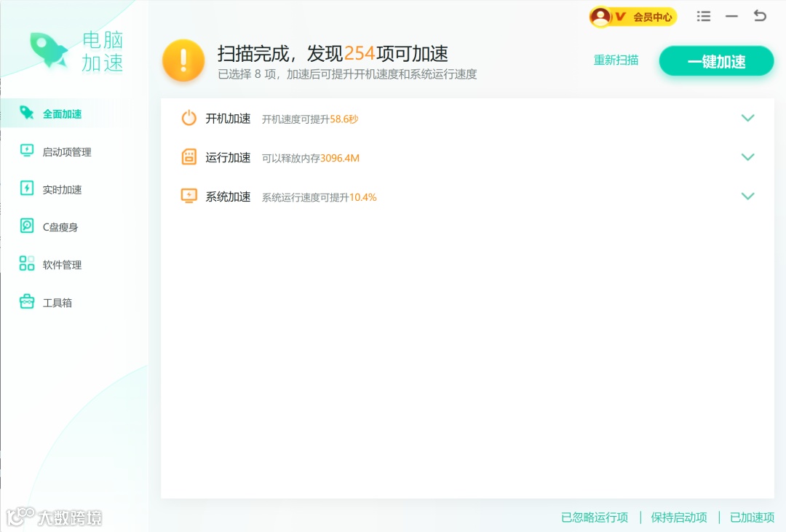Click the 软件管理 grid icon

tap(27, 263)
